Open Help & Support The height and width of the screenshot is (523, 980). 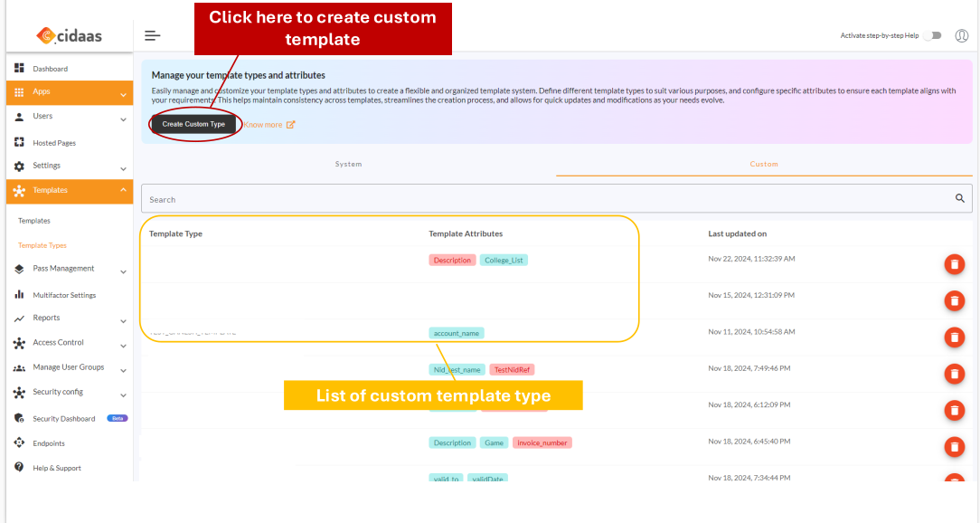[x=19, y=467]
